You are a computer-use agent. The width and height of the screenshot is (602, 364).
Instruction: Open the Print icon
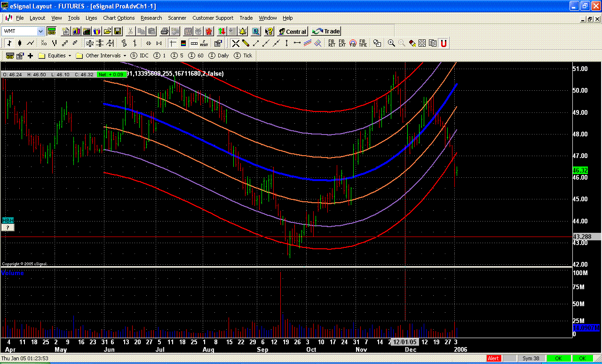(x=165, y=31)
